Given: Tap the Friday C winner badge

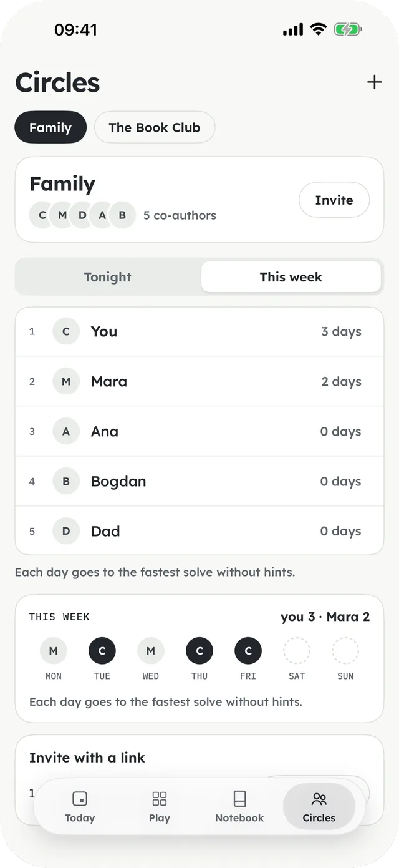Looking at the screenshot, I should (x=248, y=651).
